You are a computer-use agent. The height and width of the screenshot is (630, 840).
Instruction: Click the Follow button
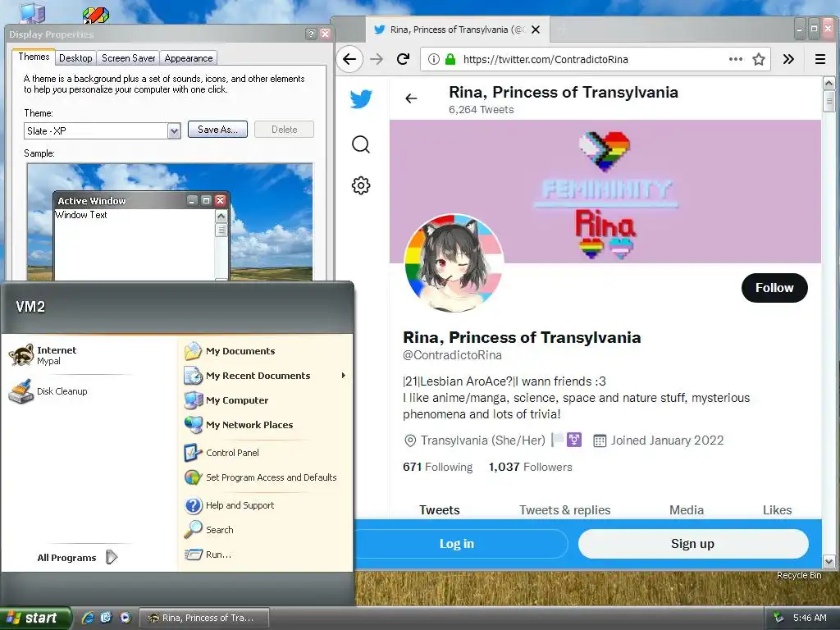point(774,288)
